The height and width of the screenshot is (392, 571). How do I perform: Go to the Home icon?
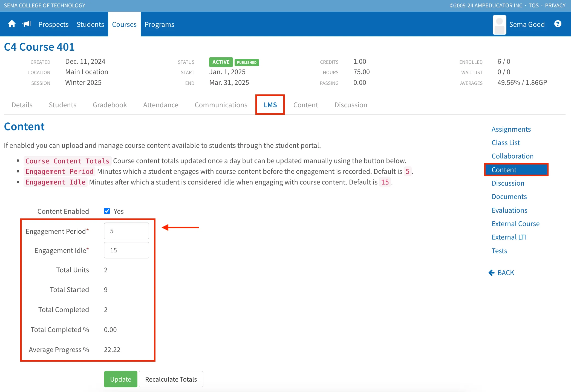pyautogui.click(x=12, y=24)
